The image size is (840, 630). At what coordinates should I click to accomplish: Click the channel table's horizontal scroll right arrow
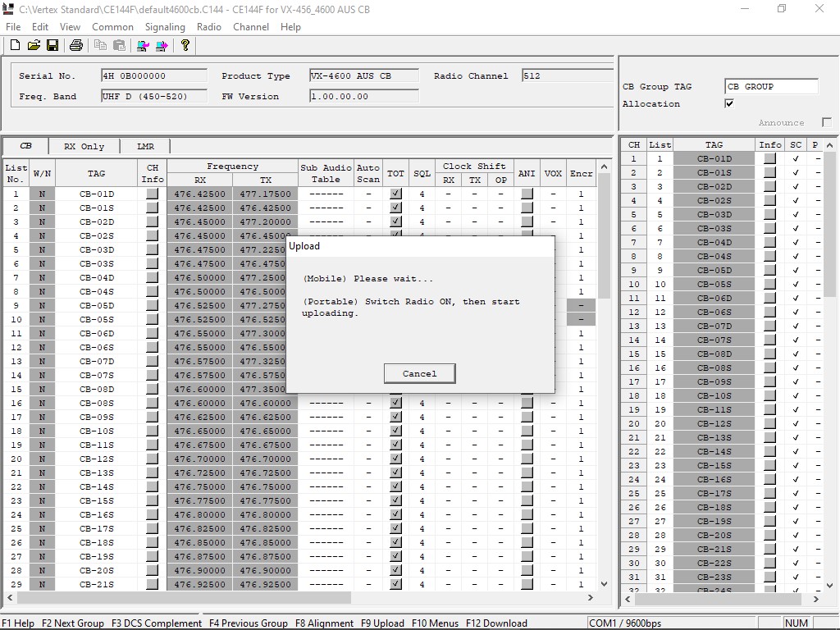click(x=591, y=597)
